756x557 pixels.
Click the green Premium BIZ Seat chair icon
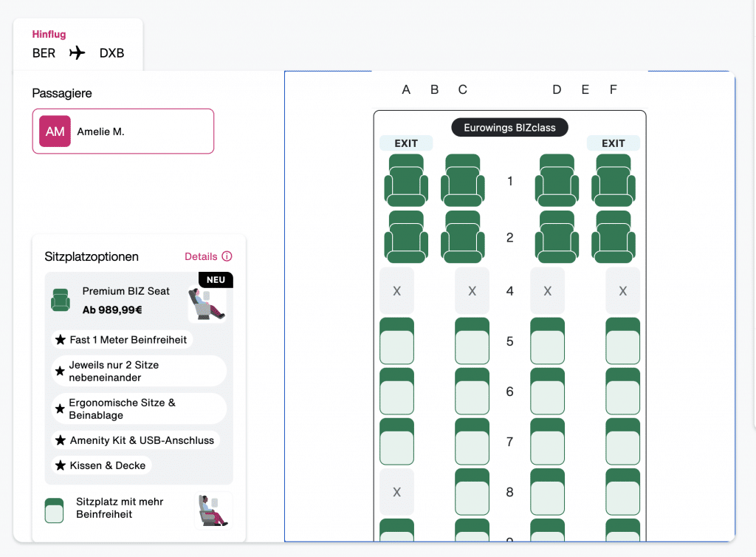(60, 301)
